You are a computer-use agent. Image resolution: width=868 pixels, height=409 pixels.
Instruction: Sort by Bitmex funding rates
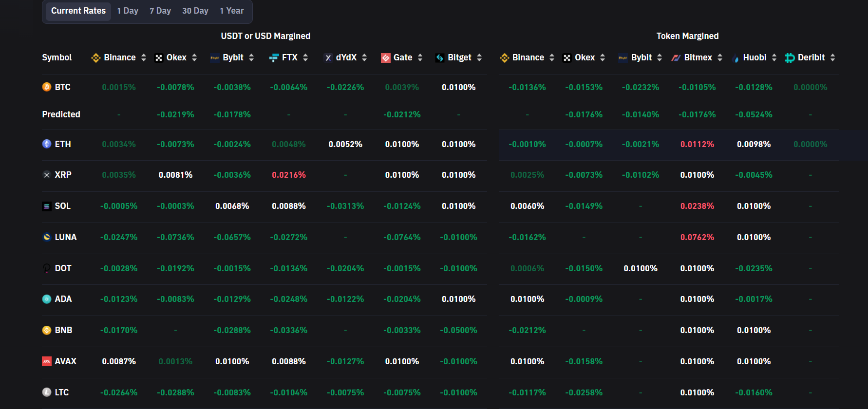coord(720,57)
